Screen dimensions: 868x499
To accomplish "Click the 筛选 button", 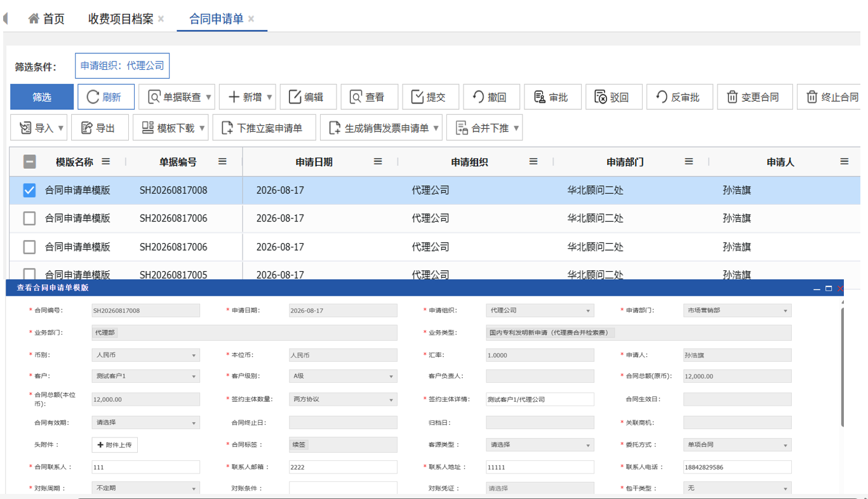I will pos(42,97).
